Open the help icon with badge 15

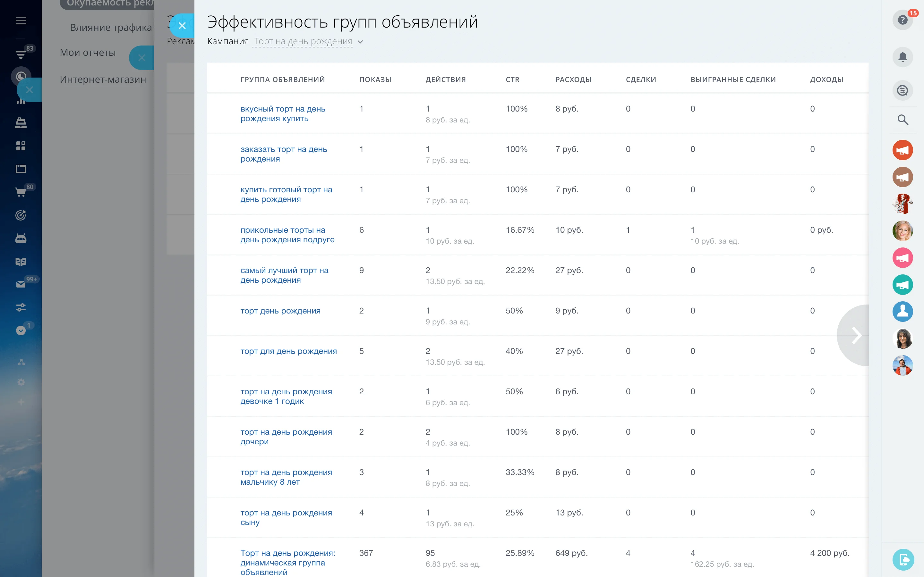pos(903,20)
